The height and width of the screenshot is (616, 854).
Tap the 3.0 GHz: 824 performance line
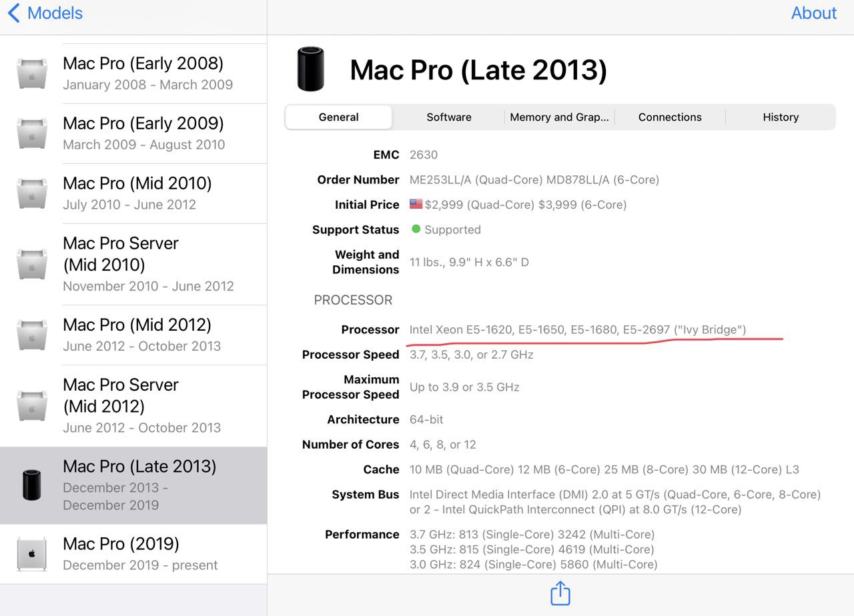tap(534, 565)
